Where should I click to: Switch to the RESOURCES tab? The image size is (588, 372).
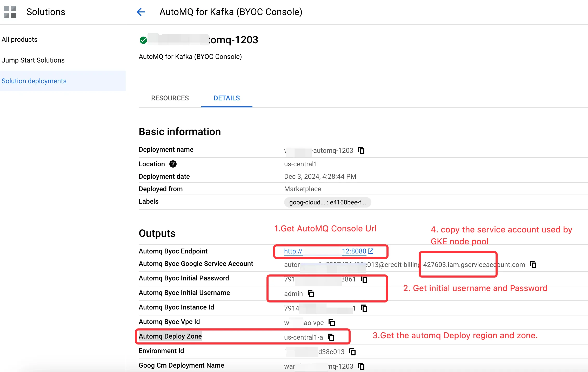point(170,98)
